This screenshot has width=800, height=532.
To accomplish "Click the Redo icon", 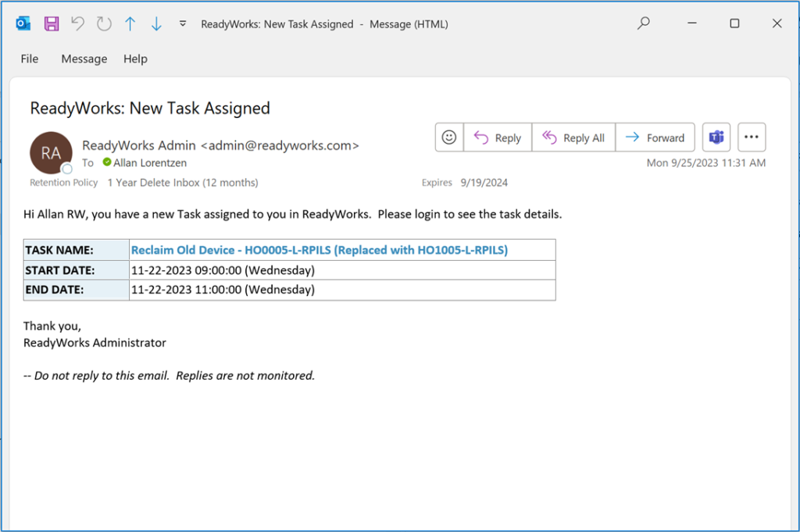I will point(103,23).
